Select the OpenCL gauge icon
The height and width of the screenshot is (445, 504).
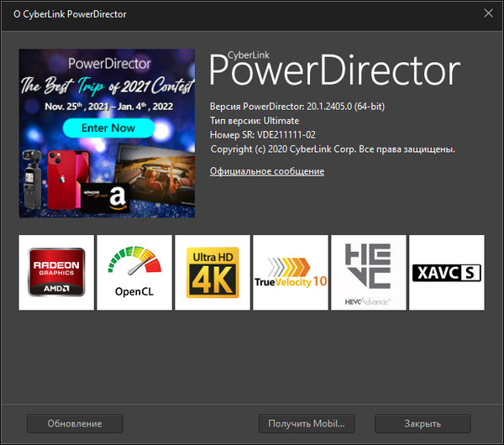(x=134, y=272)
